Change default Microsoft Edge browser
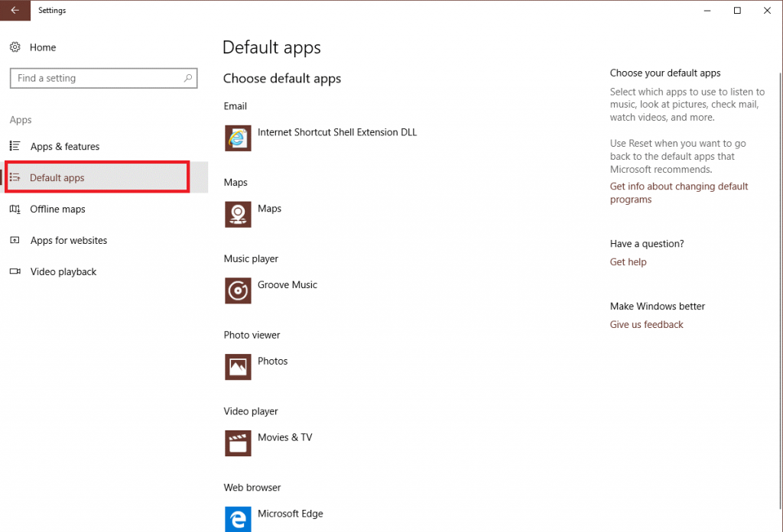This screenshot has height=532, width=783. point(290,514)
